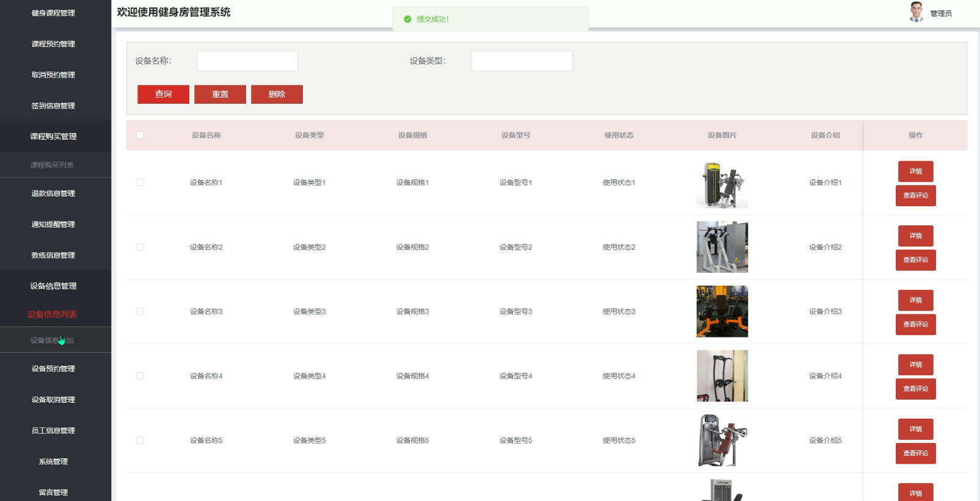Open the 课程预约管理 sidebar menu
Image resolution: width=980 pixels, height=501 pixels.
click(53, 44)
